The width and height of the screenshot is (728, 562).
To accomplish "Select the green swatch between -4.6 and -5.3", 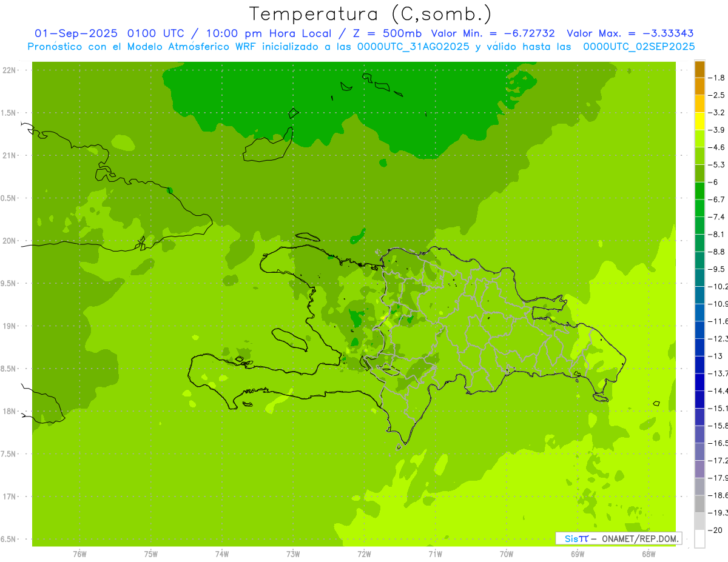I will click(699, 156).
